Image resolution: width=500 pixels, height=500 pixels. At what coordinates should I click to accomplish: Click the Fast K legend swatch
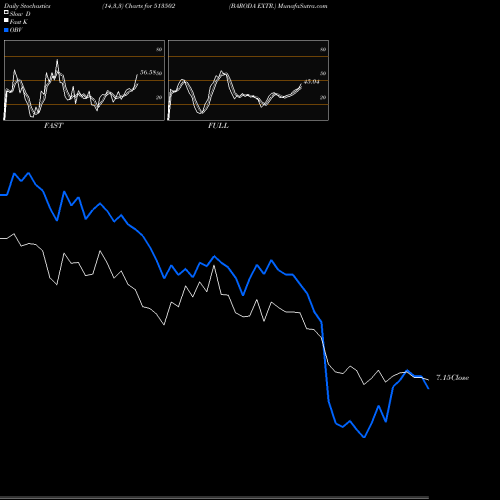[x=6, y=20]
